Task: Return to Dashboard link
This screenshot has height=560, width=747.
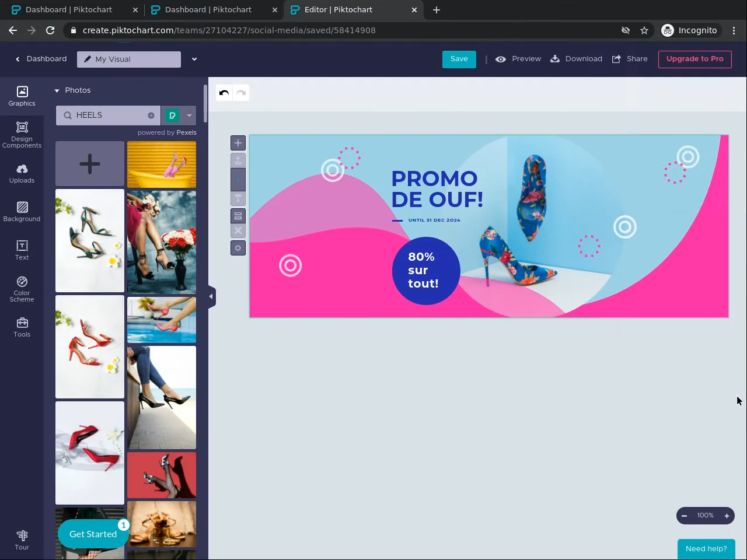Action: (x=41, y=59)
